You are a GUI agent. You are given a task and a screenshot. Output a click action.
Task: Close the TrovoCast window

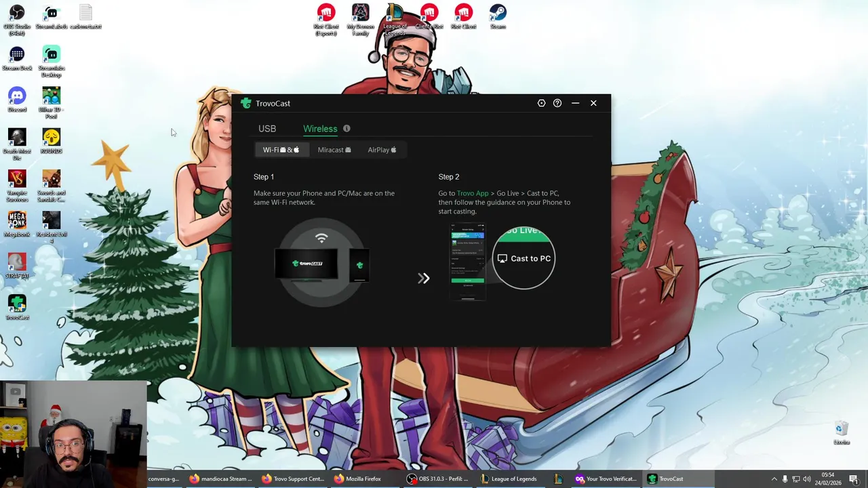click(593, 103)
